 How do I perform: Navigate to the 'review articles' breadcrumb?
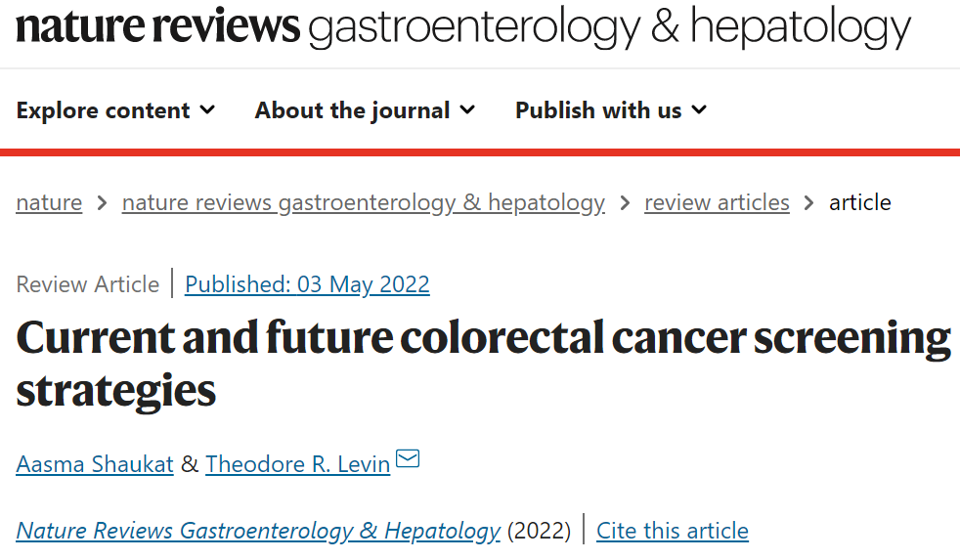point(717,203)
